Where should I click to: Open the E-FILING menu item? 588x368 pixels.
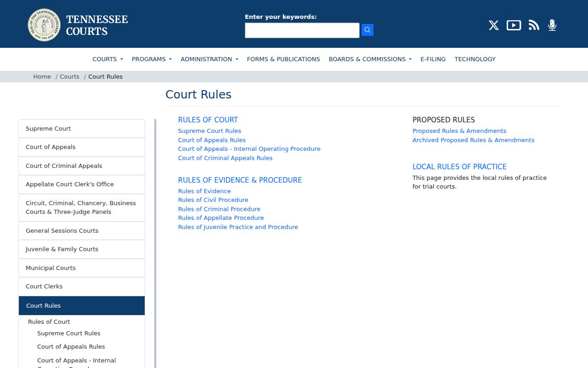pos(433,59)
